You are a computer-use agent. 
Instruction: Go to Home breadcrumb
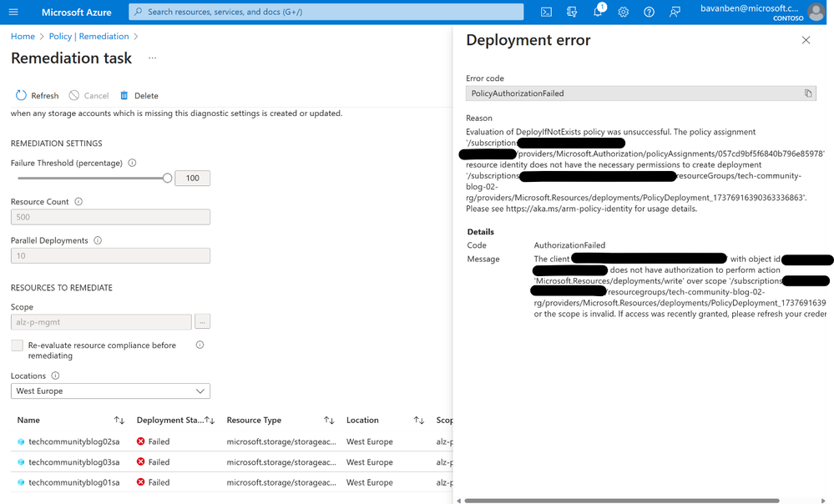pos(23,36)
